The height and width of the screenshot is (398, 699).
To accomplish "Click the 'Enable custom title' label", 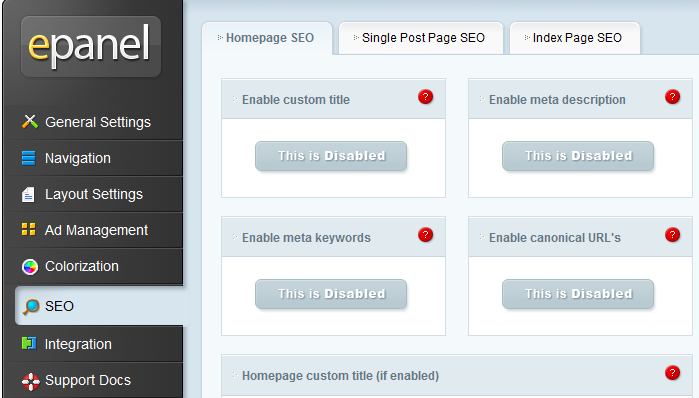I will tap(296, 100).
